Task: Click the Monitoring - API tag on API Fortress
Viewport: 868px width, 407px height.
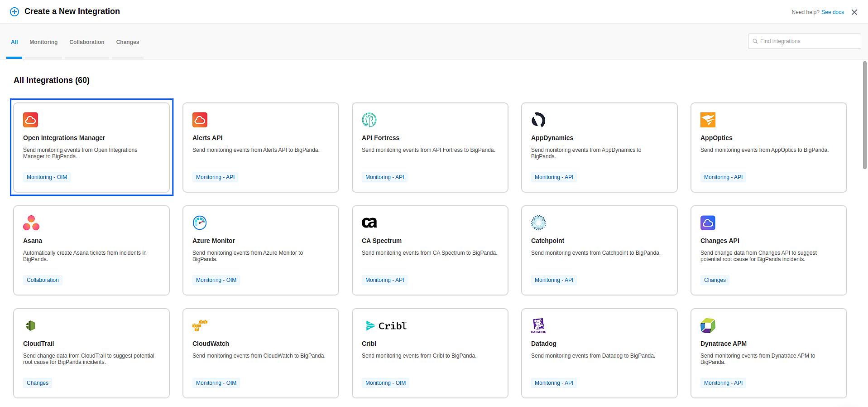Action: click(384, 177)
